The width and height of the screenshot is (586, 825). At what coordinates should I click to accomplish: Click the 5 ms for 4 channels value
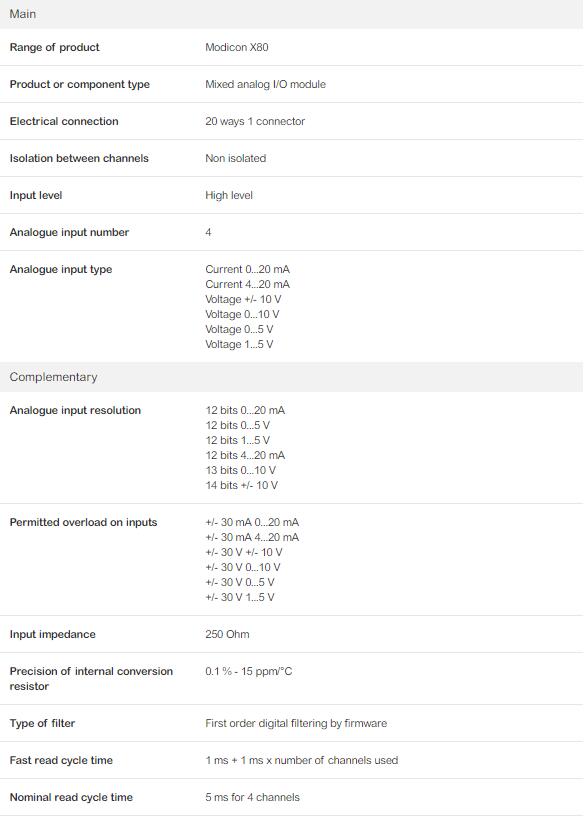pos(252,798)
